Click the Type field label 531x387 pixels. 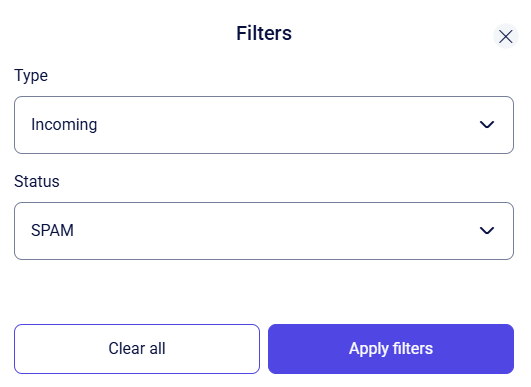[31, 76]
